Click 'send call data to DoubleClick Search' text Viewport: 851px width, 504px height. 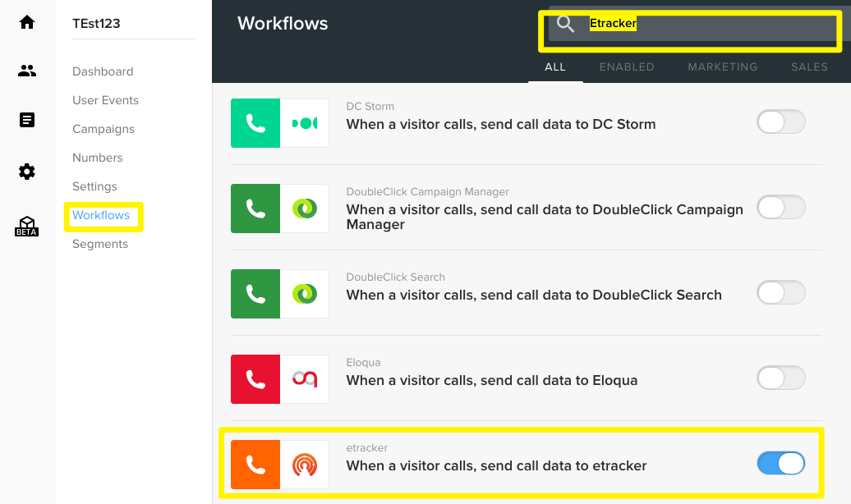pos(600,296)
